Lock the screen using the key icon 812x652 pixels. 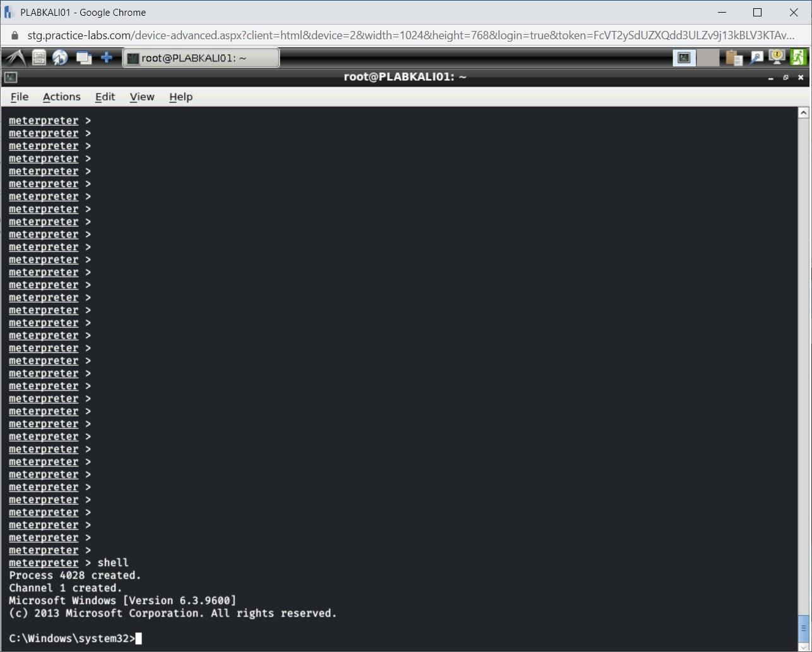click(777, 57)
